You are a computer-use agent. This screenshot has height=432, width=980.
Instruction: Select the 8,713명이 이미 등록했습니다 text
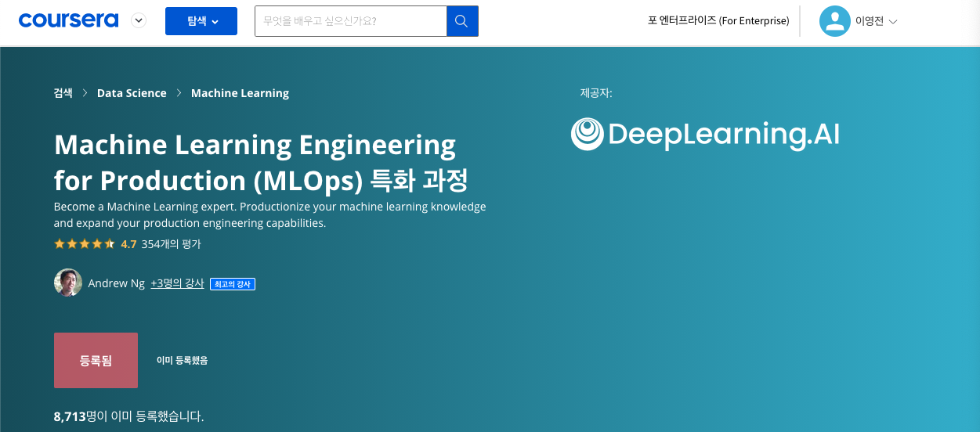pos(129,416)
